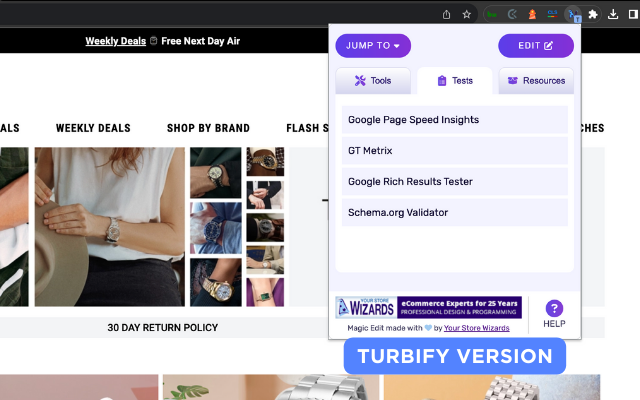Switch to the Tools tab
The image size is (640, 400).
[373, 81]
